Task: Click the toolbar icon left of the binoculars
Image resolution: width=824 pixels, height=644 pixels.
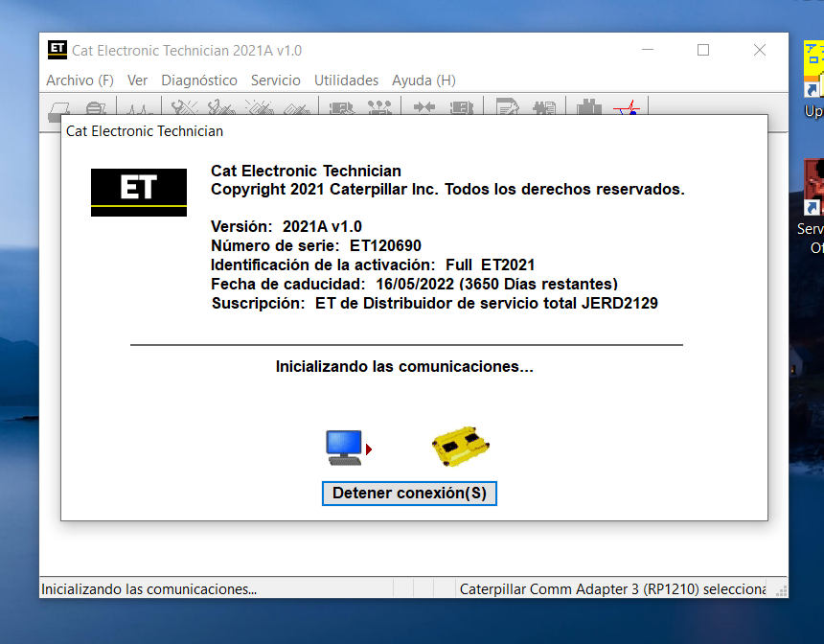Action: tap(544, 107)
